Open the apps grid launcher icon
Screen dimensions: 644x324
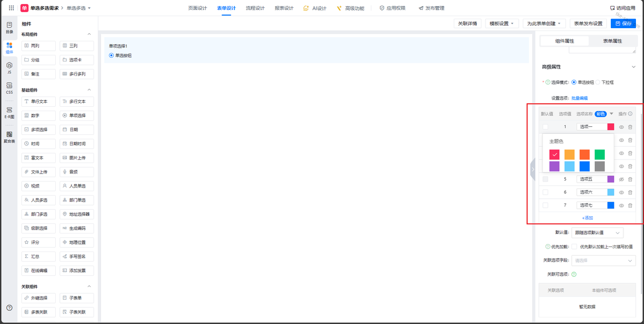(x=11, y=8)
